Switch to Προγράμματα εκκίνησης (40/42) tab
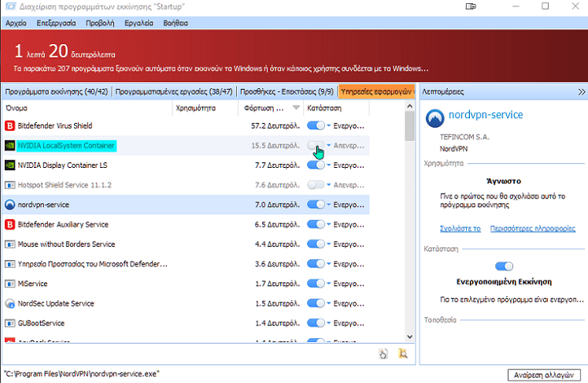 57,92
